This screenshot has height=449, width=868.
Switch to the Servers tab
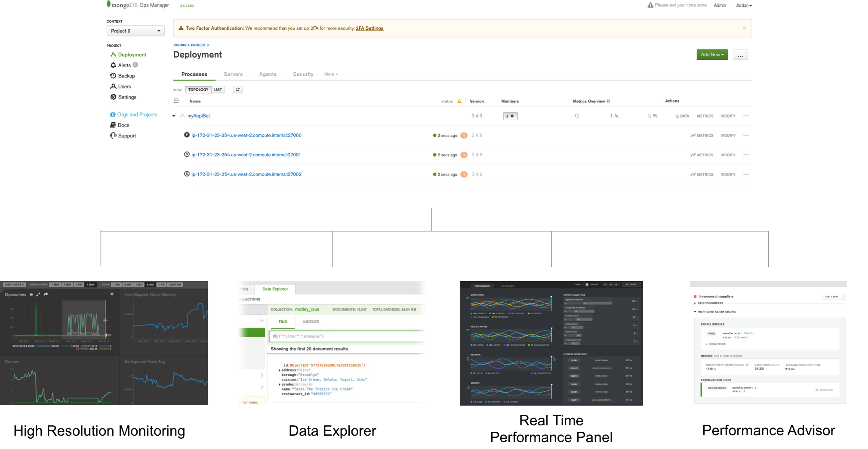coord(233,74)
